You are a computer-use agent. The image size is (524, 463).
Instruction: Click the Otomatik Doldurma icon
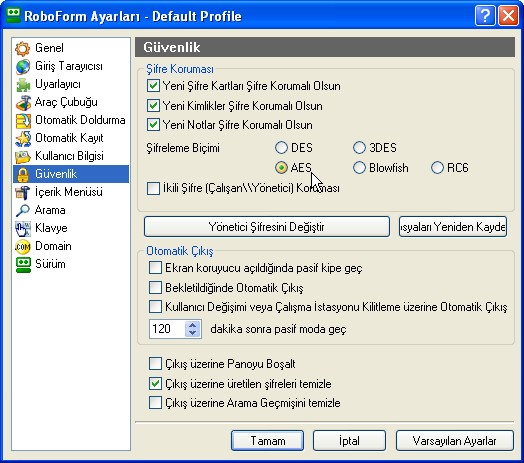(x=23, y=121)
